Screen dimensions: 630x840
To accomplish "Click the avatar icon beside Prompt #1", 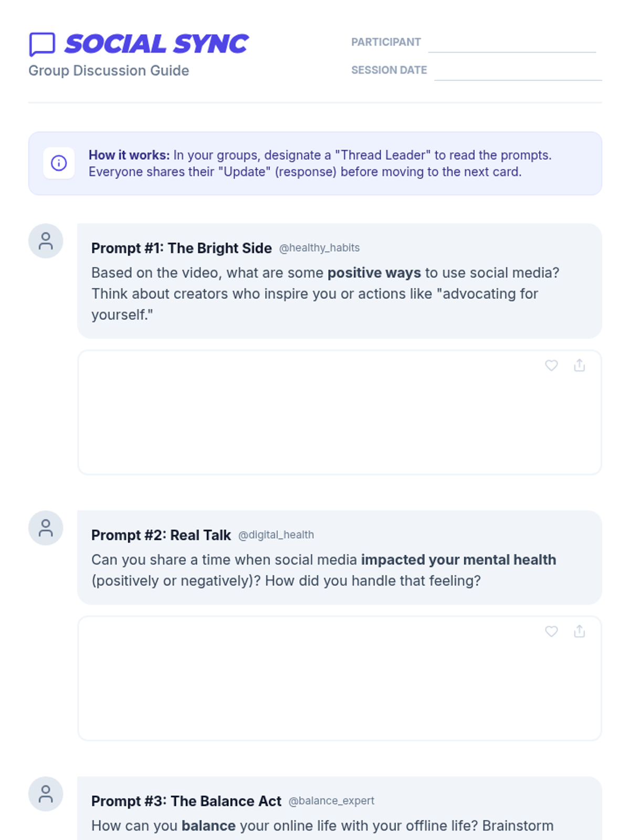I will (x=46, y=241).
